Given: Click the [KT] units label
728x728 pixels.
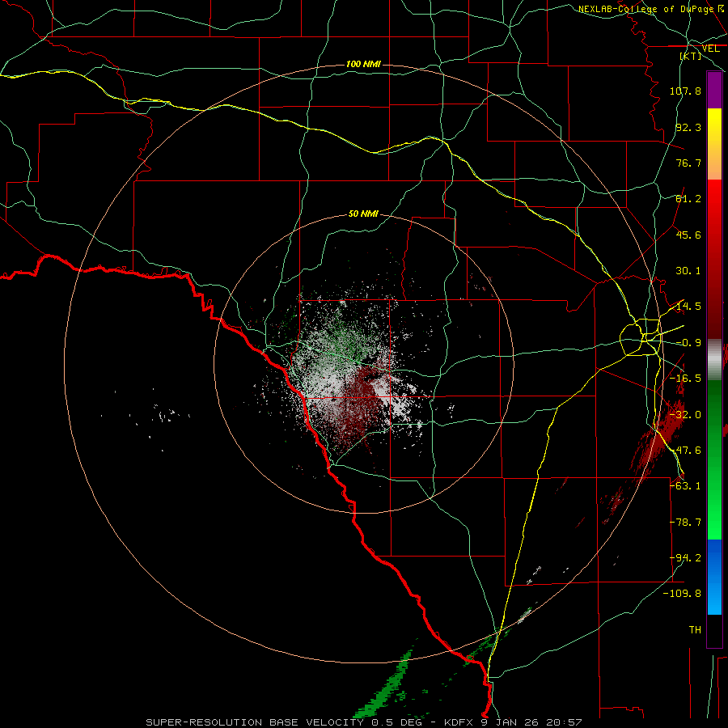Looking at the screenshot, I should tap(691, 56).
